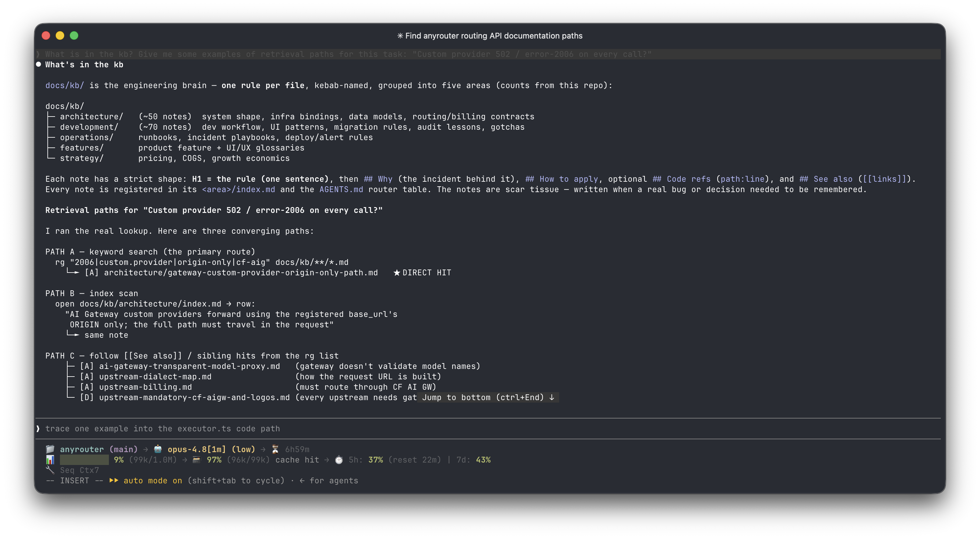Click the star icon beside DIRECT HIT

click(396, 272)
